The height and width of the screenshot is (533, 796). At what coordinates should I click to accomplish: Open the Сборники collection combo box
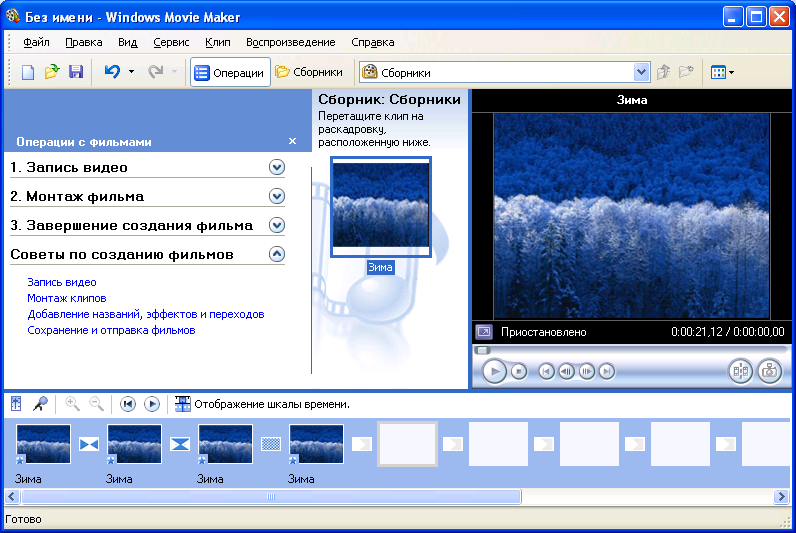[x=505, y=73]
